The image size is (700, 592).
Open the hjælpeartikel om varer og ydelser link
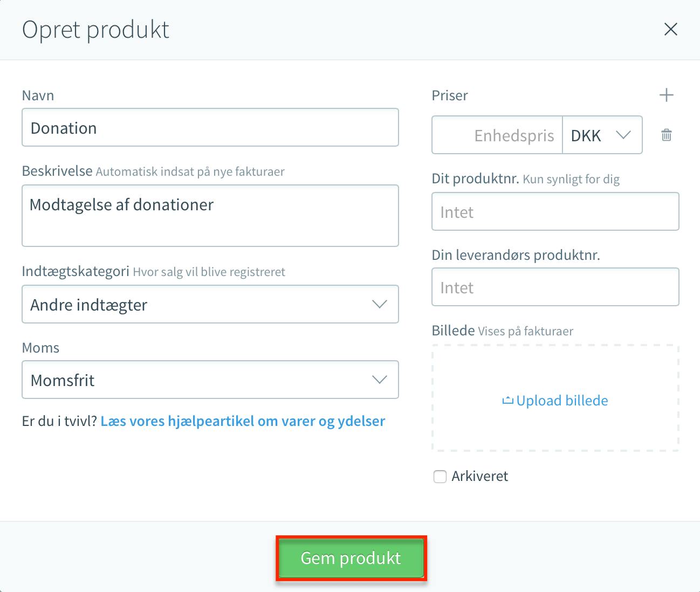point(243,421)
